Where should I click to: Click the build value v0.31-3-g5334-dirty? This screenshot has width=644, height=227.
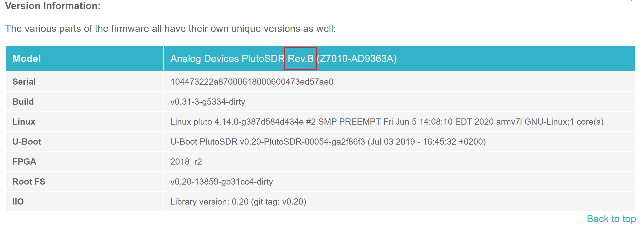click(208, 102)
